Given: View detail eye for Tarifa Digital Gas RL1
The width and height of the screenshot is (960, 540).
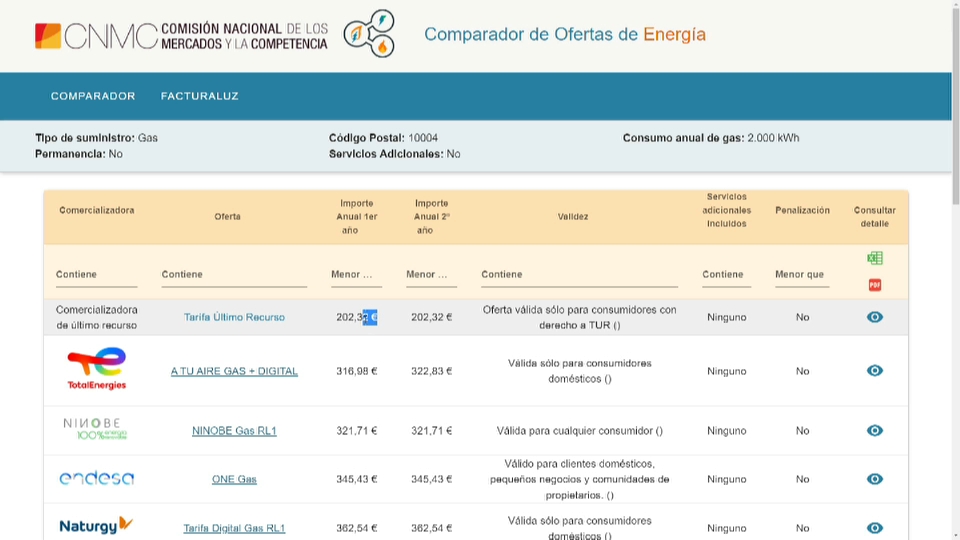Looking at the screenshot, I should click(874, 528).
